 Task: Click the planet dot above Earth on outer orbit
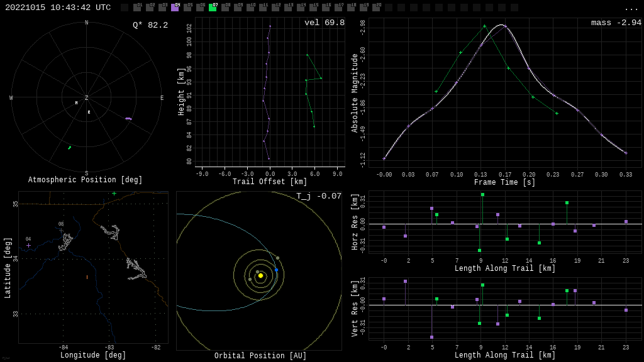pos(277,258)
